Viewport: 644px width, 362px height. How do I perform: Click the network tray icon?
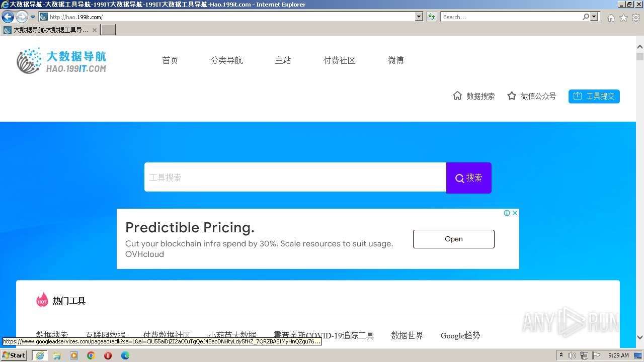pos(584,355)
